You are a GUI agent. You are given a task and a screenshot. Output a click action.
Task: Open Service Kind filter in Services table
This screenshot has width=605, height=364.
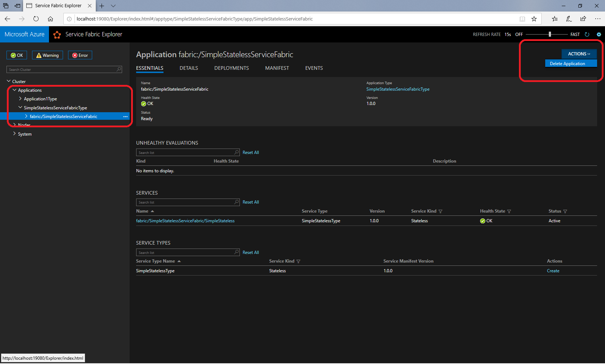click(x=440, y=211)
